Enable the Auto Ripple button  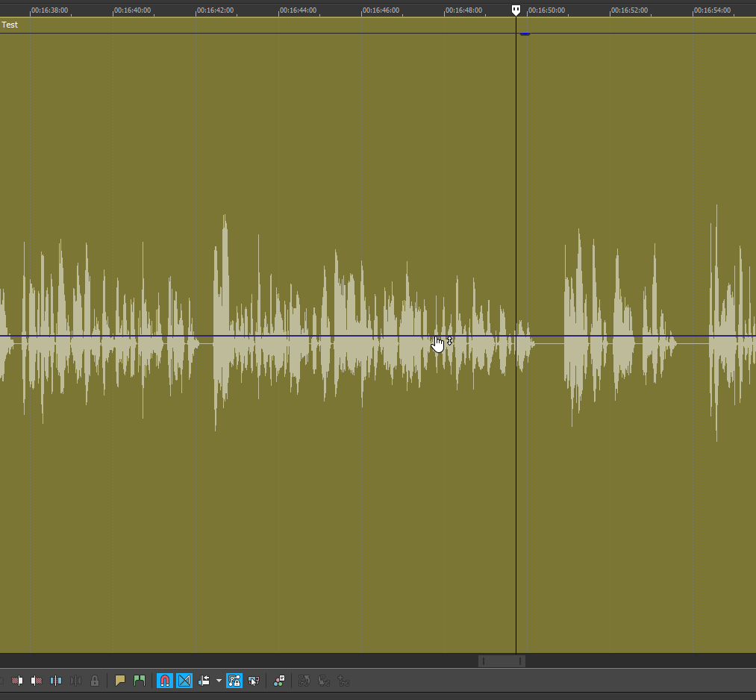(204, 681)
